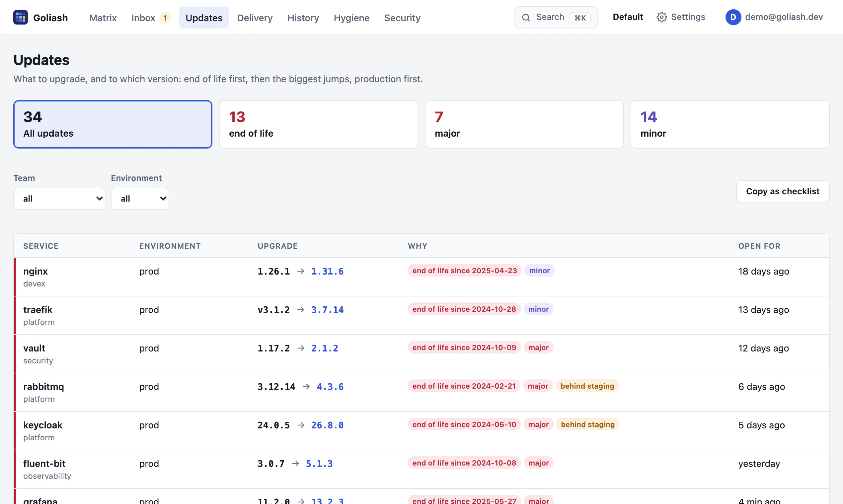Screen dimensions: 843x504
Task: Click the vault service name
Action: (x=34, y=348)
